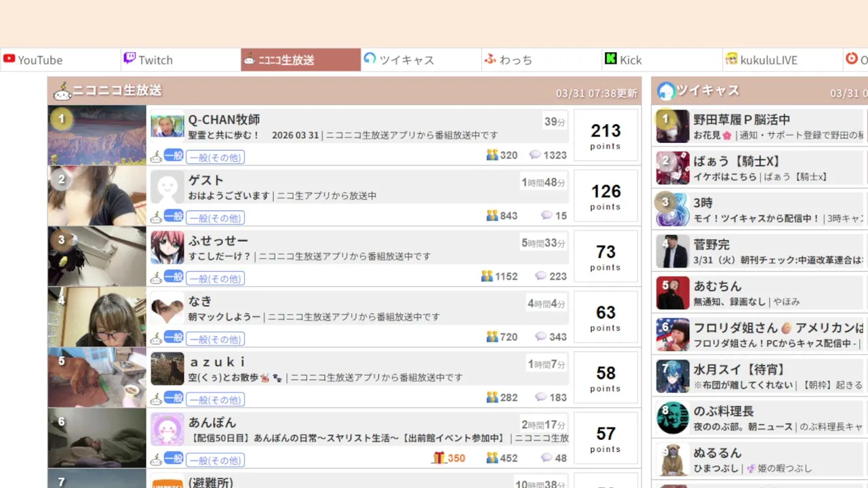Screen dimensions: 868x488
Task: Click the 126 points box
Action: [606, 196]
